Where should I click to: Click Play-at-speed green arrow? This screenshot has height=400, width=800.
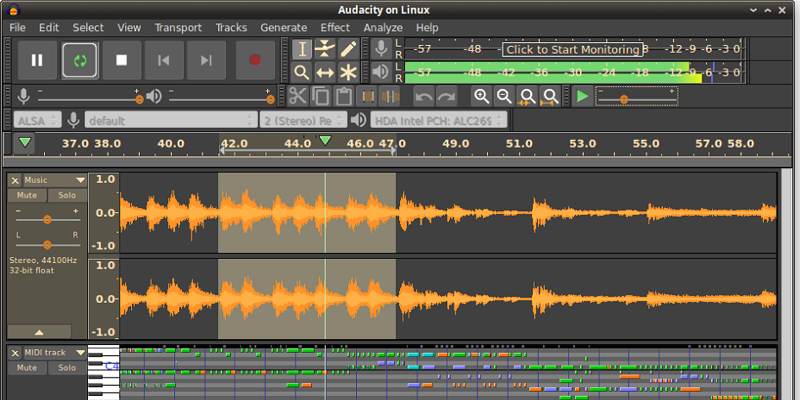tap(582, 96)
